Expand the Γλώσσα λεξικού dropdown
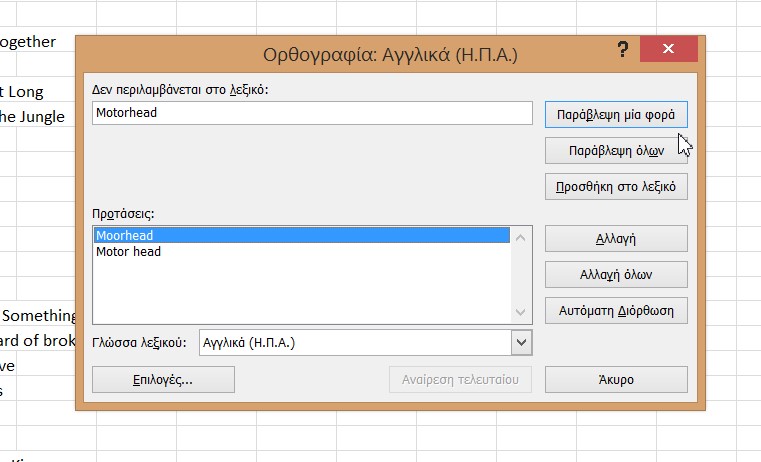Screen dimensions: 761x462 520,343
